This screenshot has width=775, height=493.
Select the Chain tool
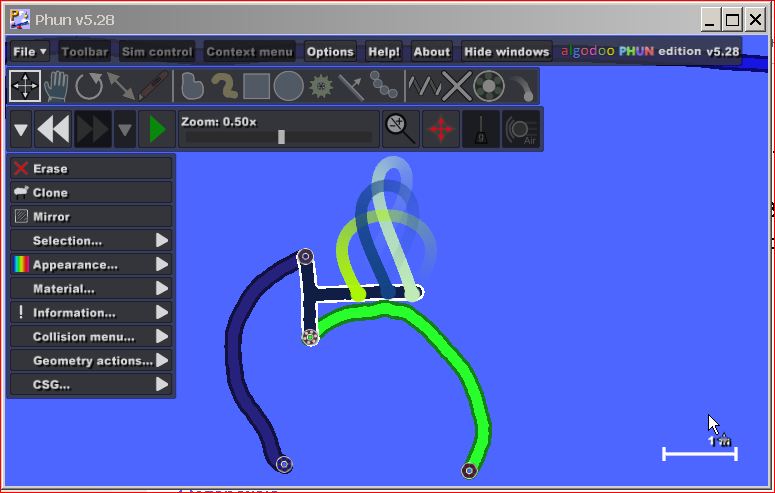click(383, 86)
